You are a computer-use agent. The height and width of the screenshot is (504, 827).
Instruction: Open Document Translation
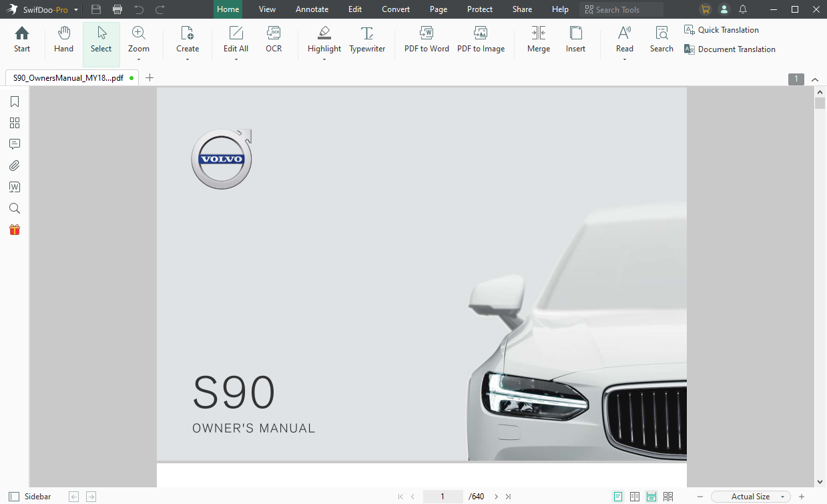click(730, 49)
